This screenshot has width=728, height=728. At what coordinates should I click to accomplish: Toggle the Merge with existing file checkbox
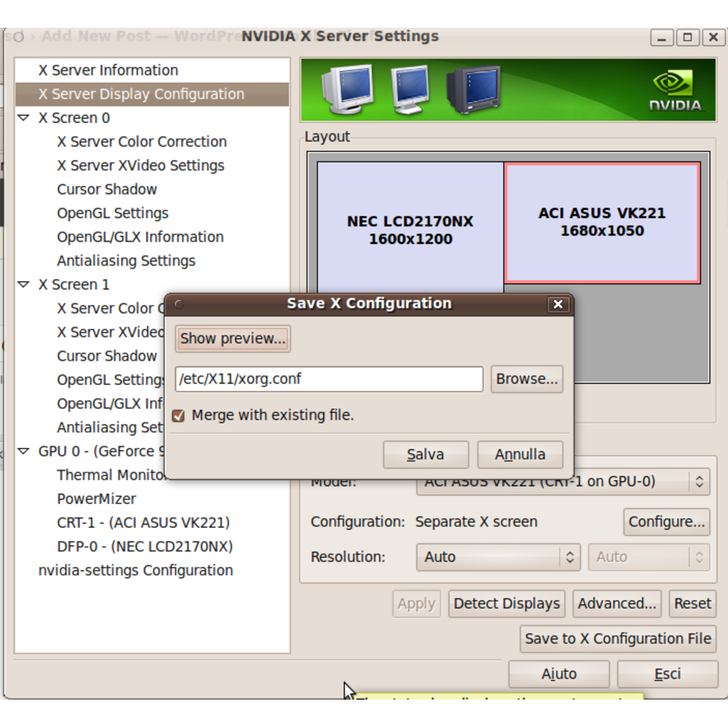178,416
